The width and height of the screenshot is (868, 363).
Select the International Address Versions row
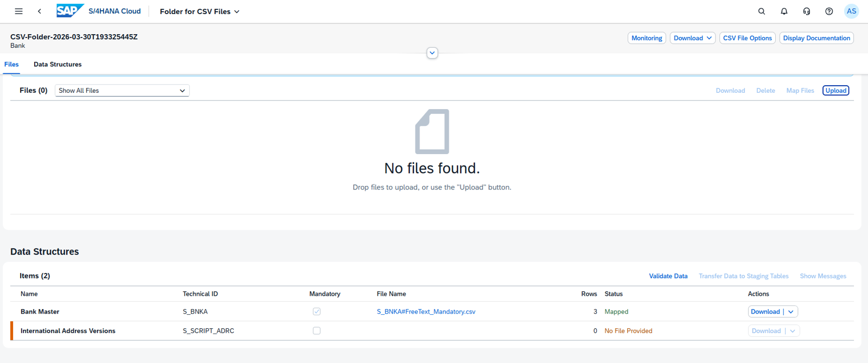click(x=432, y=331)
